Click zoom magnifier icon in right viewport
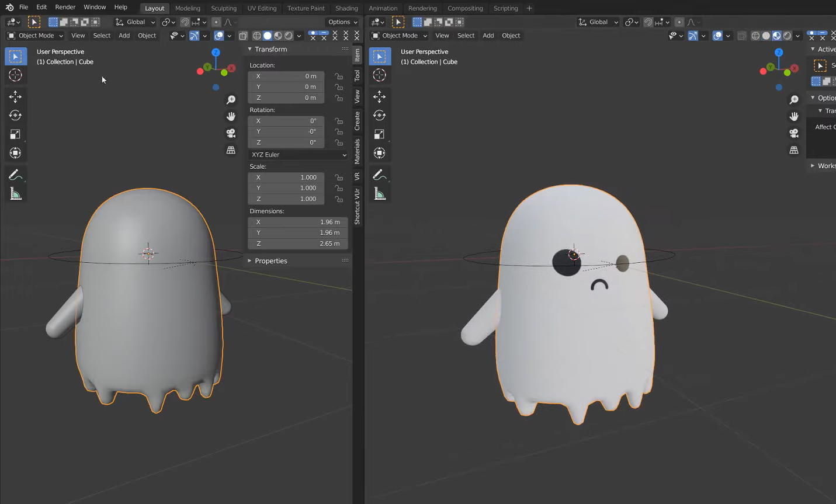The image size is (836, 504). (x=794, y=100)
